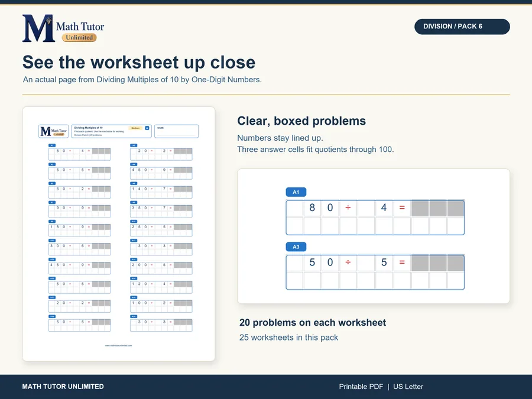Click the Math Tutor Unlimited logo at top
532x399 pixels.
(63, 28)
